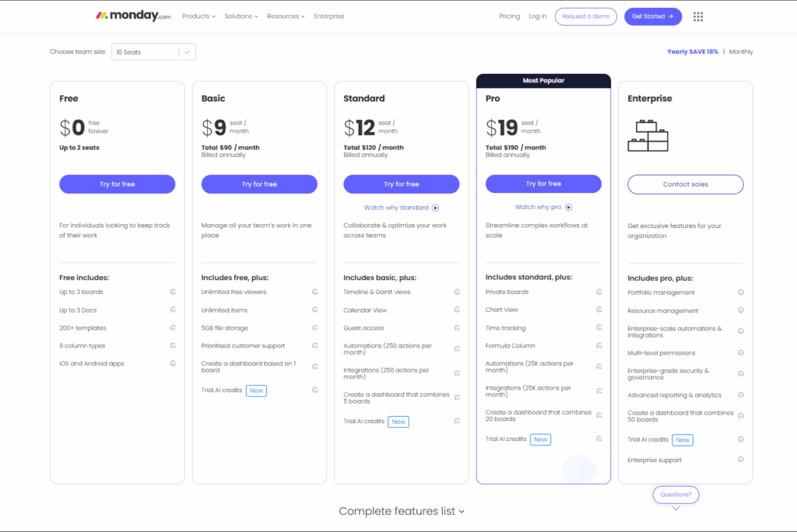Switch billing to Yearly SAVE 18%
The width and height of the screenshot is (797, 532).
pyautogui.click(x=693, y=52)
